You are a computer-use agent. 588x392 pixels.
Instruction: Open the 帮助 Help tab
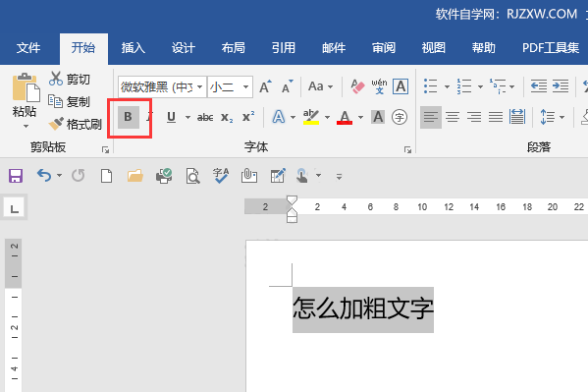coord(484,48)
